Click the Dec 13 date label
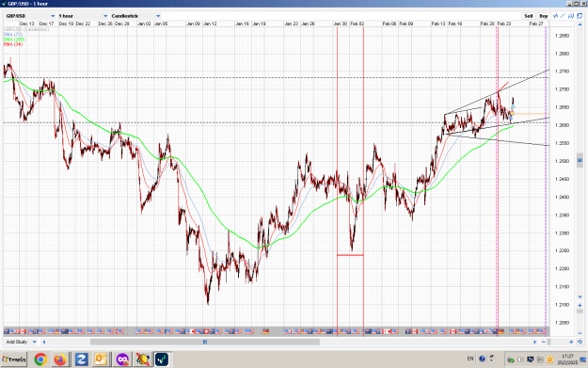 pyautogui.click(x=26, y=24)
